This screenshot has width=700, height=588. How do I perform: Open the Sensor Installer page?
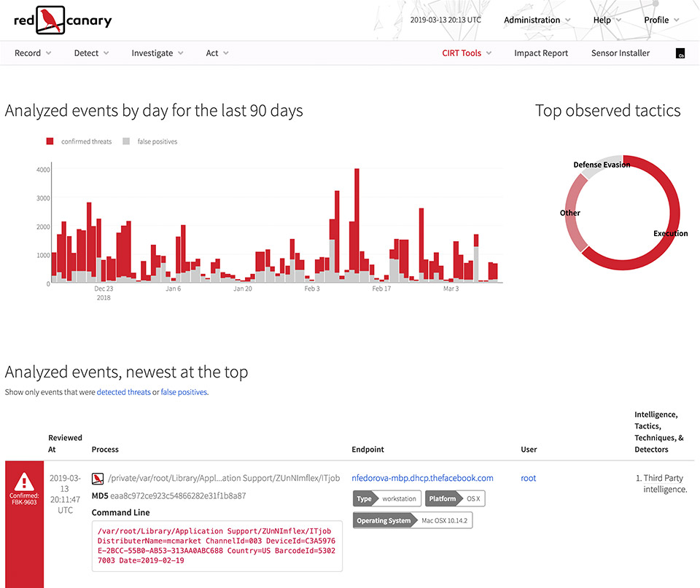[x=620, y=53]
